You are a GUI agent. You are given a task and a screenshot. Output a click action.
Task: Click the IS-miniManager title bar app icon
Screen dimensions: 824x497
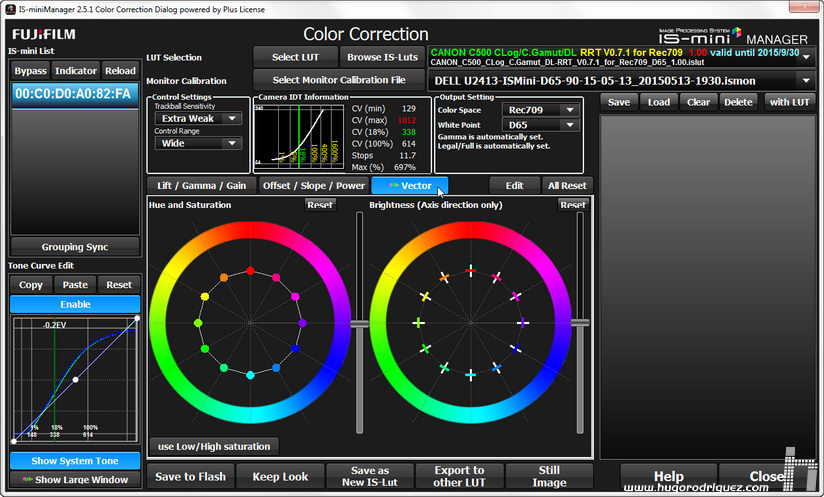[x=9, y=9]
